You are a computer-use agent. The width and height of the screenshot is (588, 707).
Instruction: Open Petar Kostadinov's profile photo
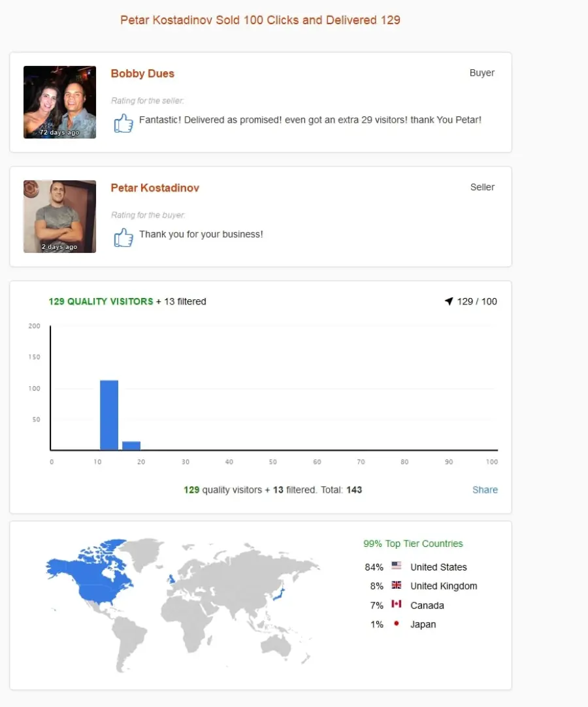[59, 216]
